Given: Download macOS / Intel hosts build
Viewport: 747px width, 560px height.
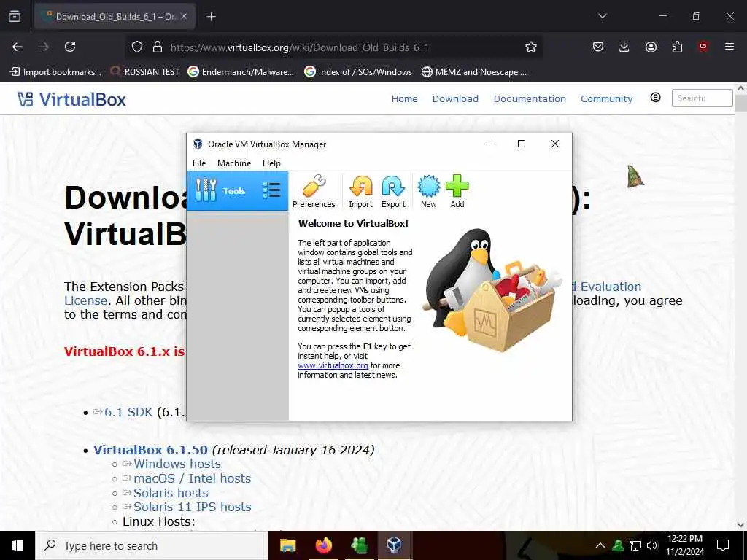Looking at the screenshot, I should 192,478.
